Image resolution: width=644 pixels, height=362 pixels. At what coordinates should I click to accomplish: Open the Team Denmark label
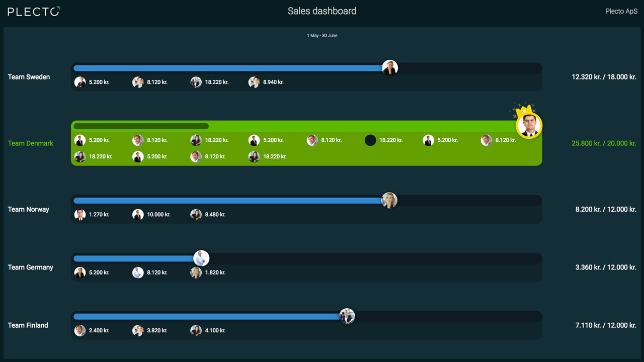31,143
